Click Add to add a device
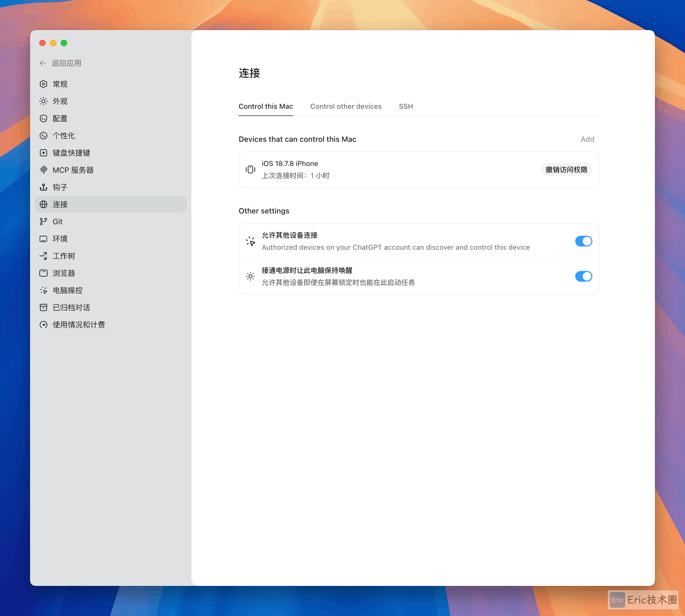Viewport: 685px width, 616px height. 587,139
